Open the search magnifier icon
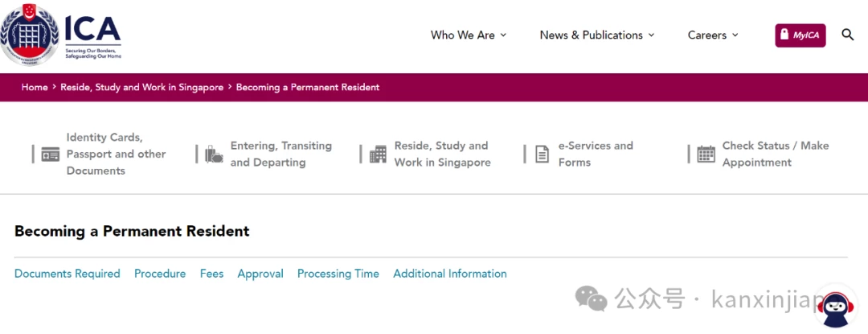The height and width of the screenshot is (334, 868). (848, 35)
